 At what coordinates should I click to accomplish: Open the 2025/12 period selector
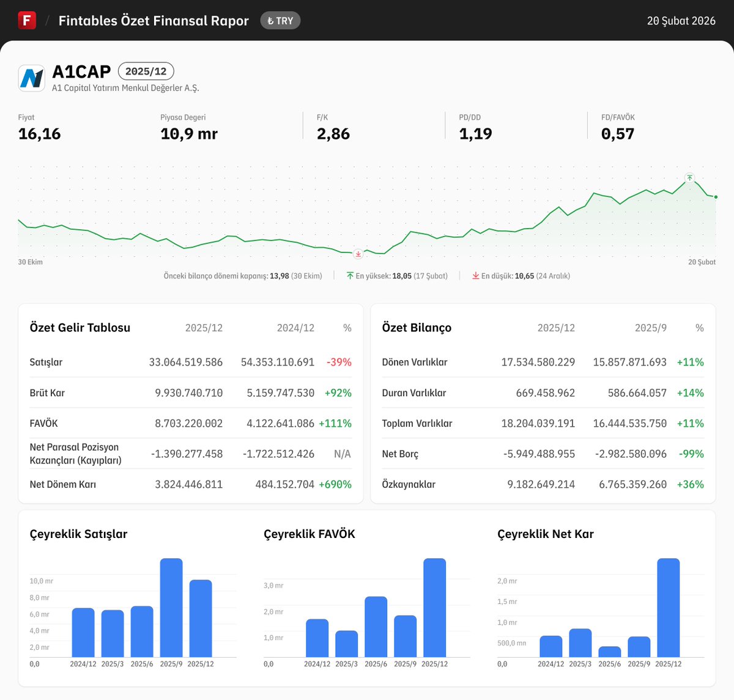click(x=146, y=71)
